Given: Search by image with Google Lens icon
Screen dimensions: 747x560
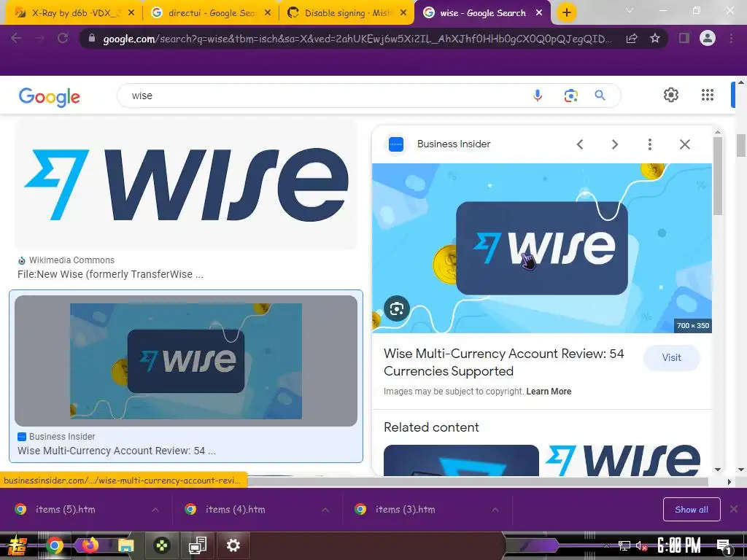Looking at the screenshot, I should 570,96.
